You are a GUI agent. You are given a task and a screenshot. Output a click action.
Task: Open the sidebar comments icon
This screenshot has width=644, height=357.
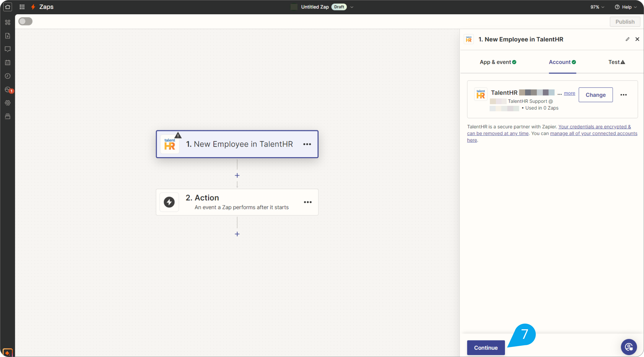8,49
